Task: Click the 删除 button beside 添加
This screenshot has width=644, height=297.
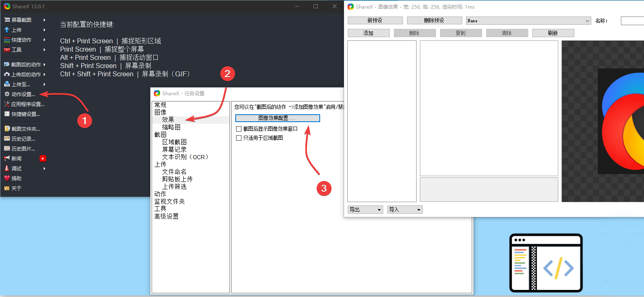Action: click(415, 33)
